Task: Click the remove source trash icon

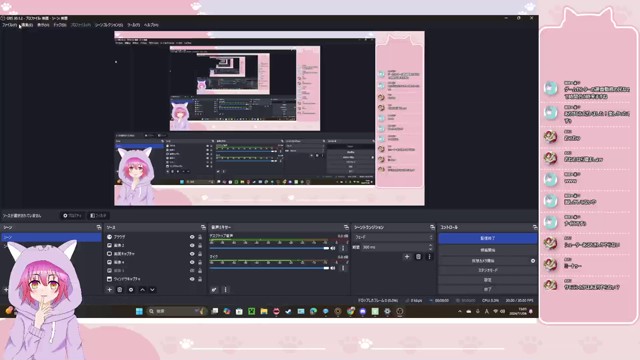Action: 120,290
